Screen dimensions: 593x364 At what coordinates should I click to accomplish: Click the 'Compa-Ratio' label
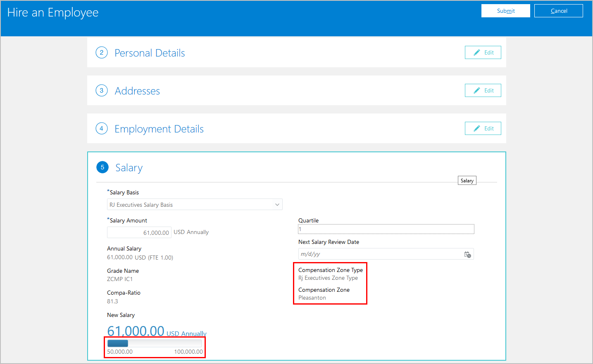[124, 293]
